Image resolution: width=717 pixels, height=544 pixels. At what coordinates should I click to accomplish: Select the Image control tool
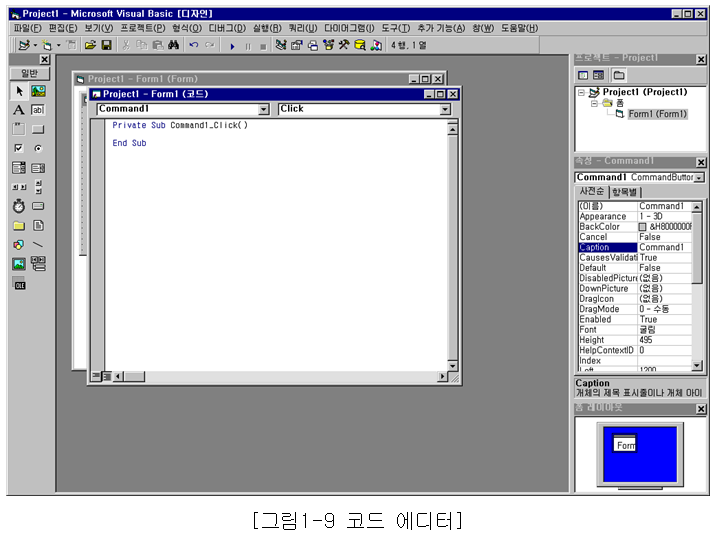click(19, 264)
